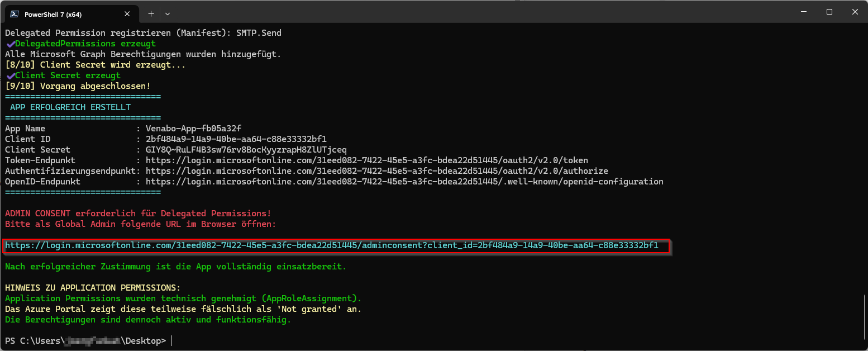The width and height of the screenshot is (868, 351).
Task: Click the checkmark beside DelegatedPermissions erzeugt
Action: [x=10, y=44]
